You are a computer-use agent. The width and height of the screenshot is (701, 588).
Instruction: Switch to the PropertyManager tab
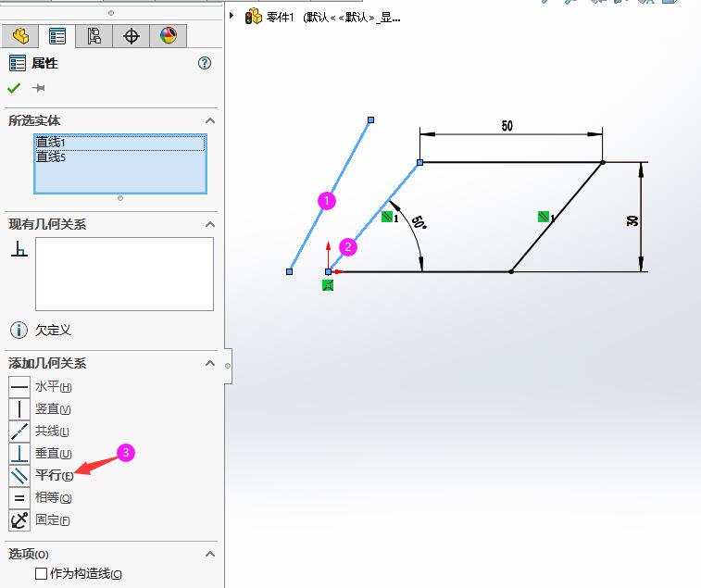tap(57, 36)
